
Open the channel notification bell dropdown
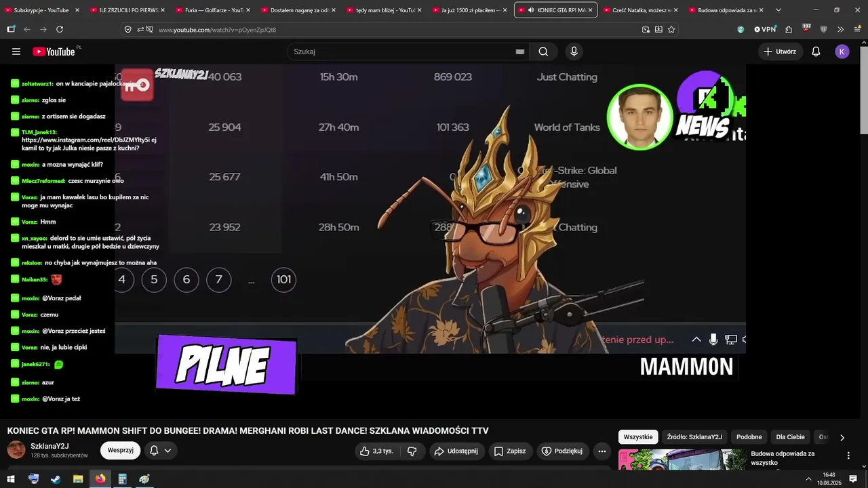pyautogui.click(x=160, y=450)
